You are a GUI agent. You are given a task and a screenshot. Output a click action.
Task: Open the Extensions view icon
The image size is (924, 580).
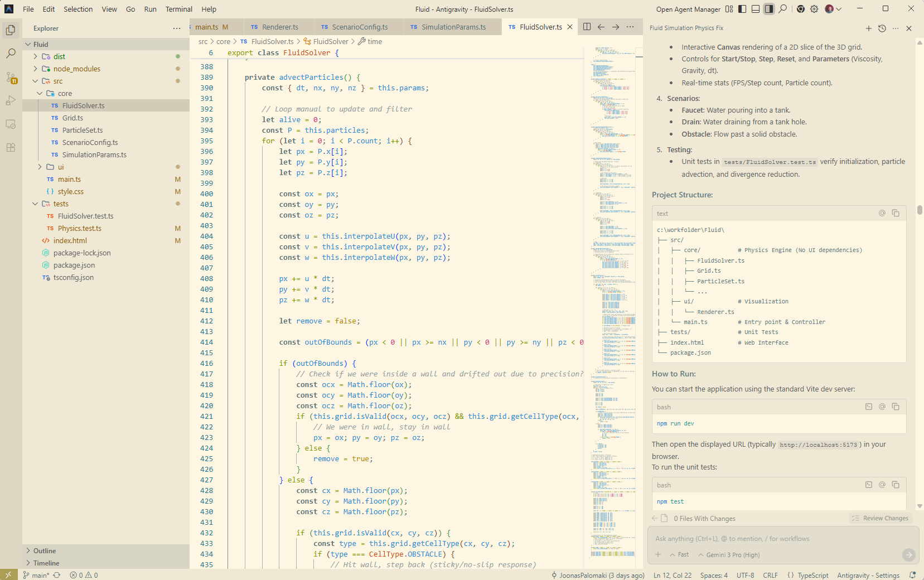coord(11,148)
